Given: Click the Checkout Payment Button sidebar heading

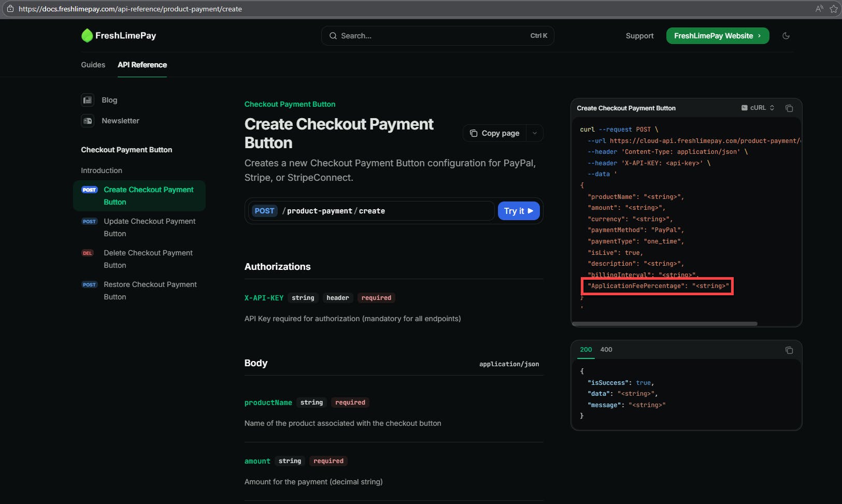Looking at the screenshot, I should point(126,150).
